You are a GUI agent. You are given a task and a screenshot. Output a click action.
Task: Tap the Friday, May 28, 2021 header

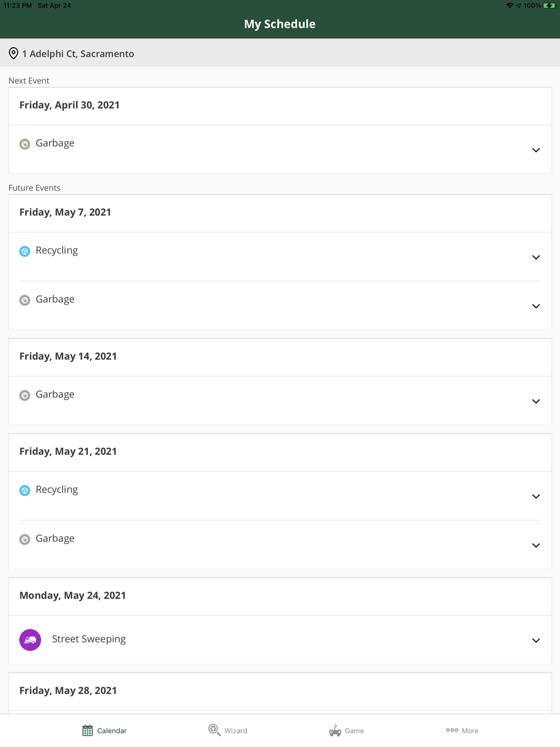(68, 690)
